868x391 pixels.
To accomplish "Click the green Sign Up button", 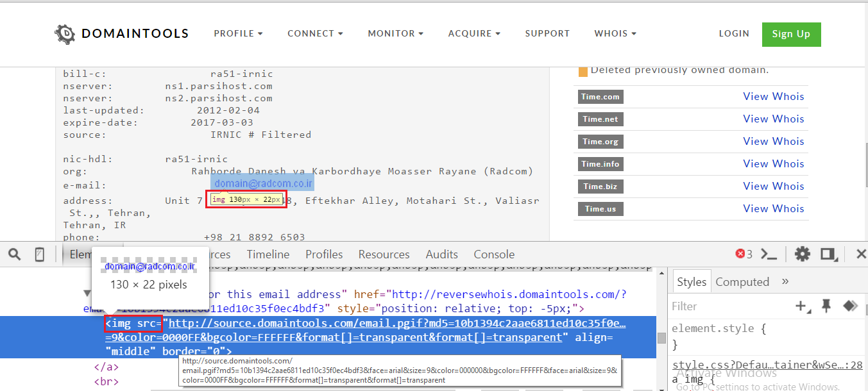I will pos(791,34).
